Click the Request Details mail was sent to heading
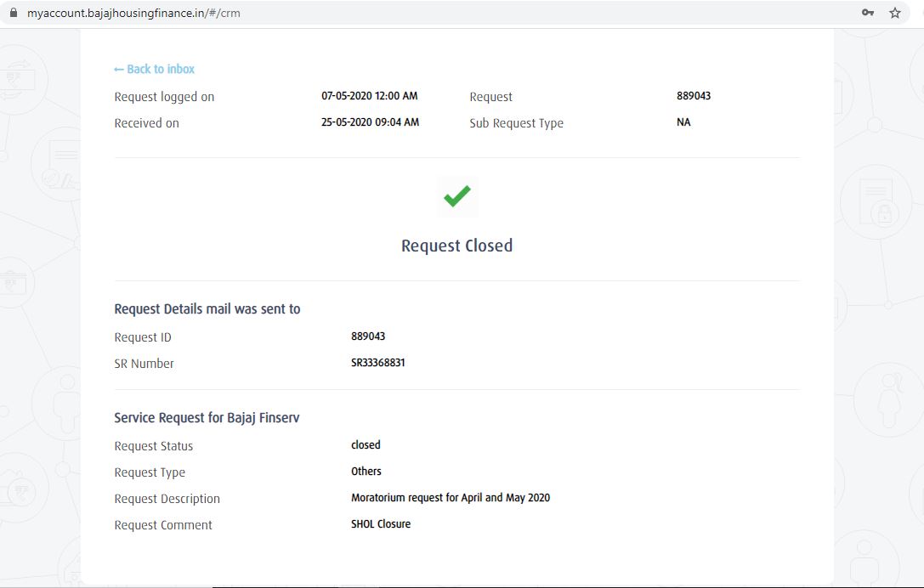 point(207,309)
